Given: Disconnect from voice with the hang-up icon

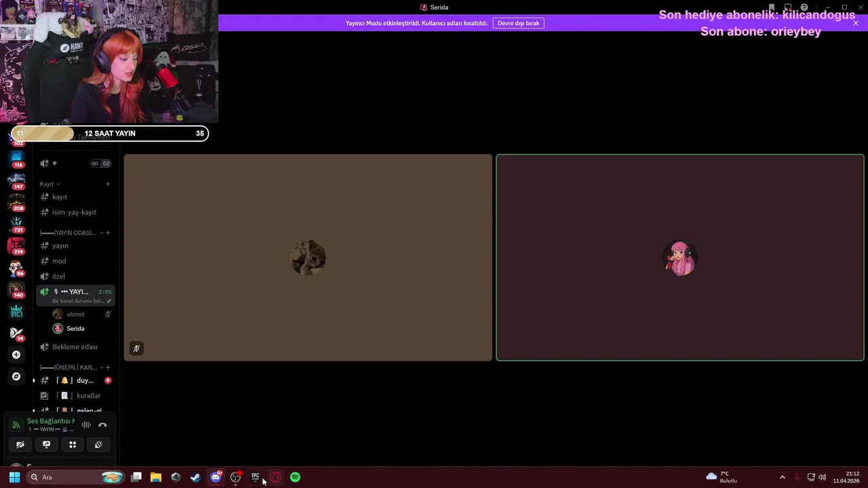Looking at the screenshot, I should (x=102, y=425).
